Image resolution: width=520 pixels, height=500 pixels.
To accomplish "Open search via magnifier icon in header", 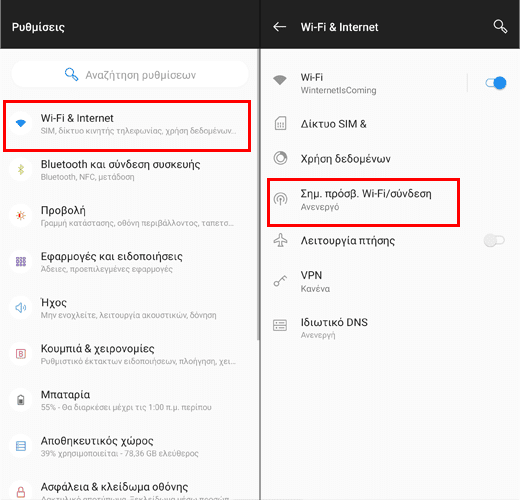I will [500, 27].
